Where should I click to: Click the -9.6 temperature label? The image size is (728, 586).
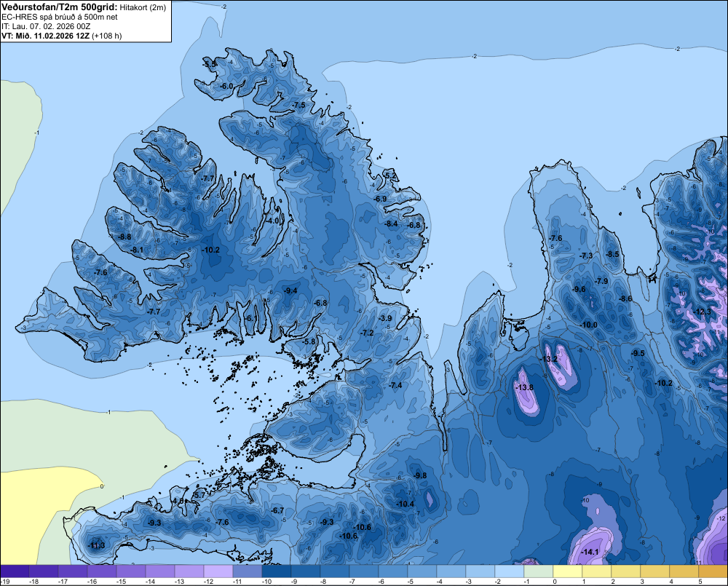coord(579,289)
